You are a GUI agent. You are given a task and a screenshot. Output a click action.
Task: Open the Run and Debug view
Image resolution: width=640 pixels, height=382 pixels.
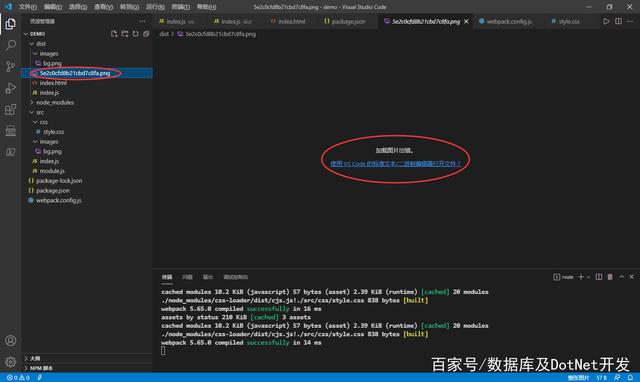tap(11, 88)
